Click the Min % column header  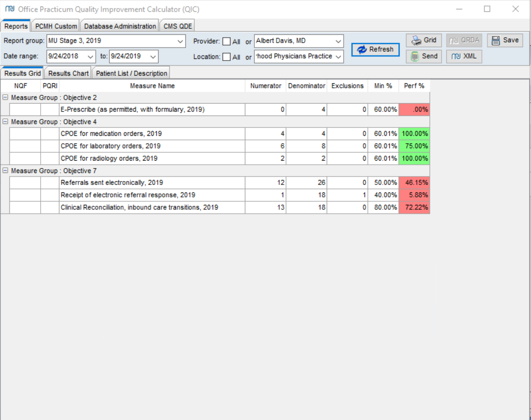tap(383, 86)
